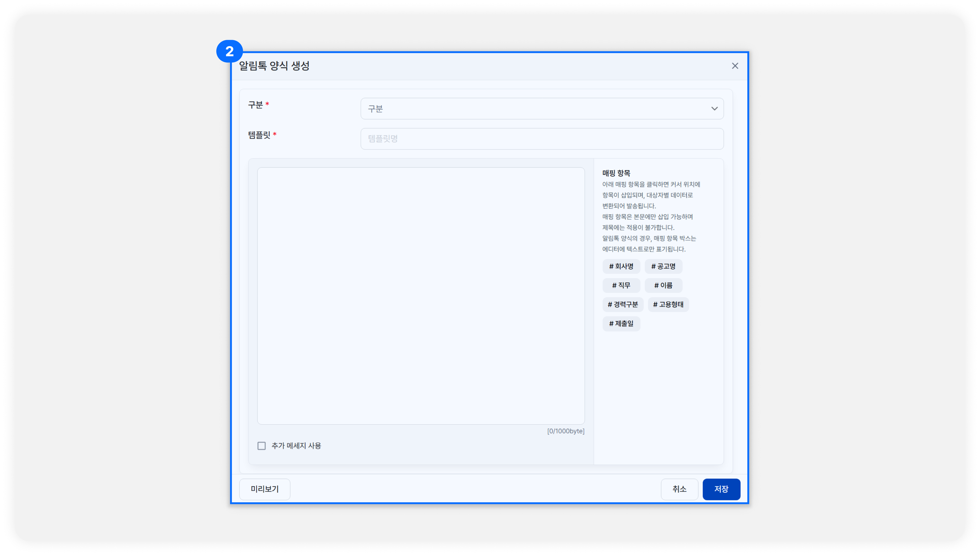Insert the # 직무 mapping tag
Viewport: 980px width, 556px height.
(621, 285)
